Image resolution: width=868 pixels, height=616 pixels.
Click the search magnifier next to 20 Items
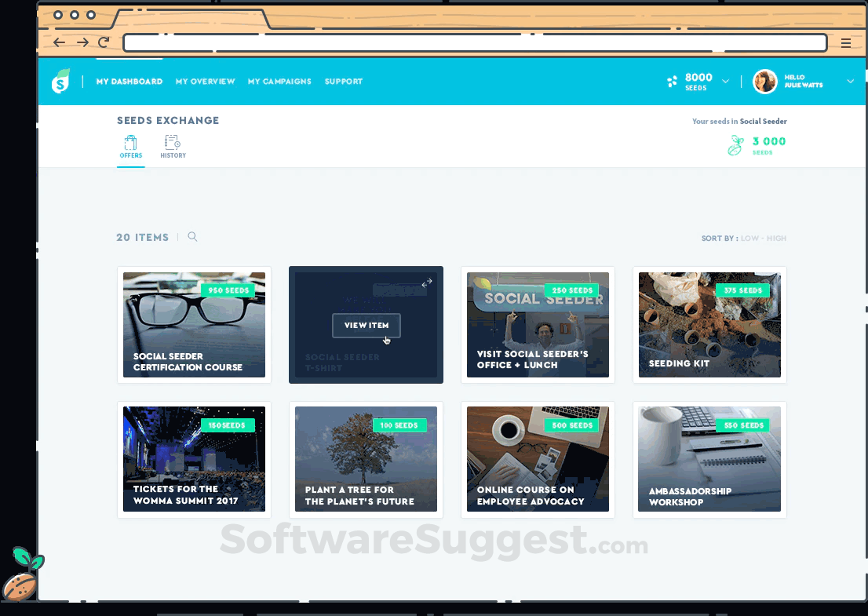point(192,237)
